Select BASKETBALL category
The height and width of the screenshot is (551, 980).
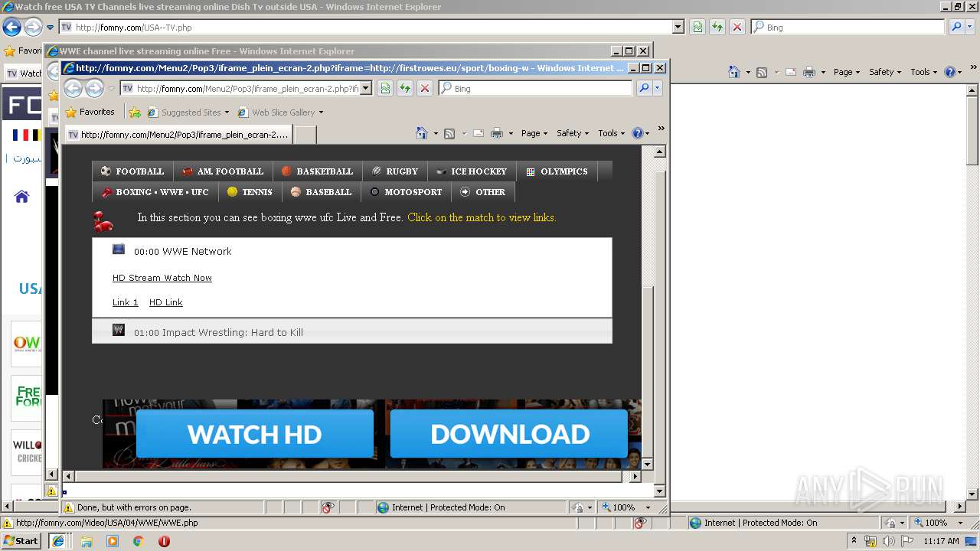[317, 171]
